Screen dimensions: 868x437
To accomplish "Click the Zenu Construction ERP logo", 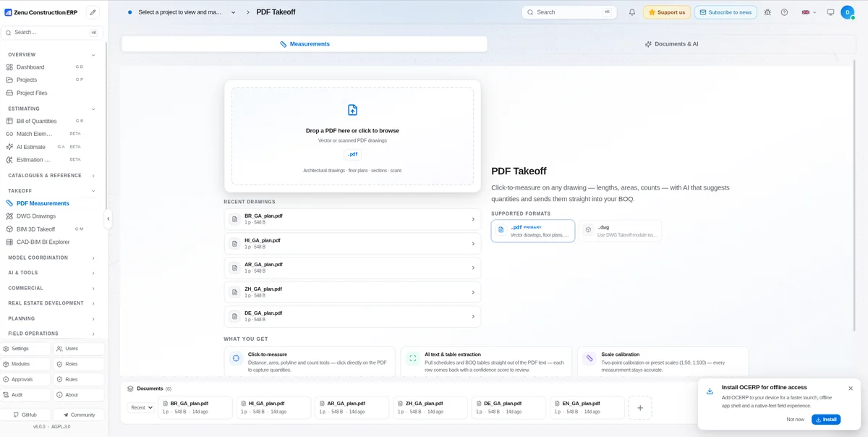I will [43, 12].
